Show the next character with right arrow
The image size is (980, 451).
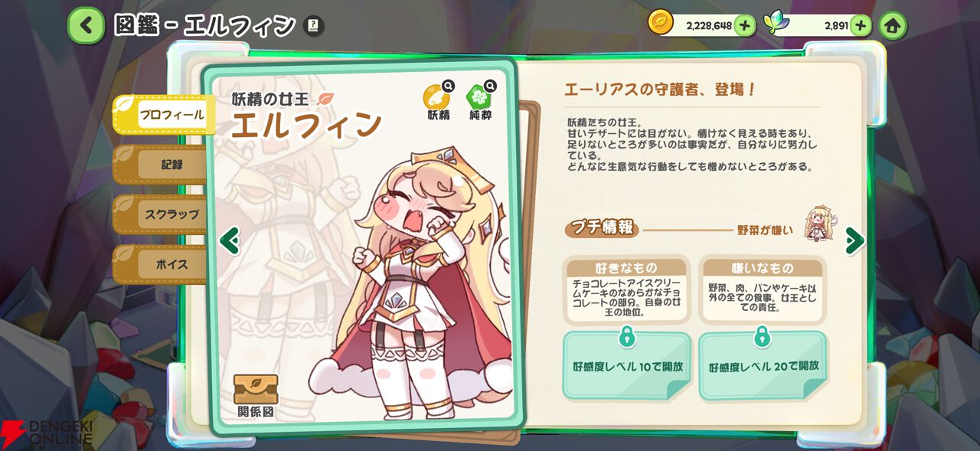coord(854,240)
